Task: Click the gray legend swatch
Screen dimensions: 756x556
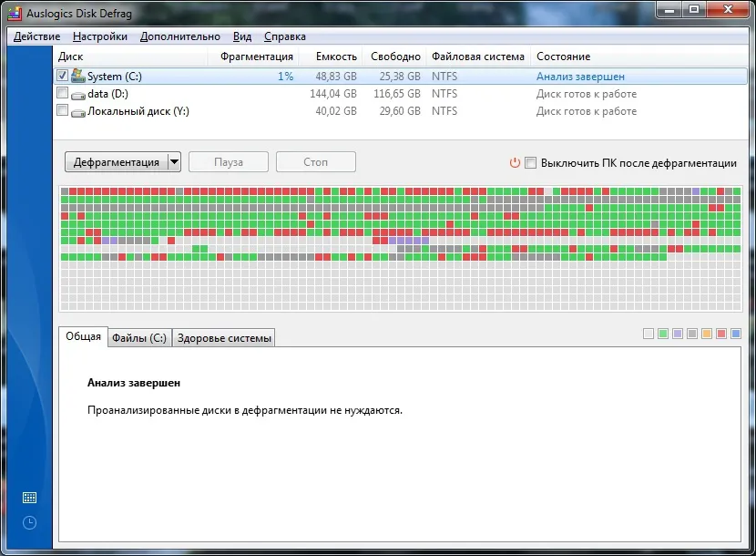Action: click(692, 334)
